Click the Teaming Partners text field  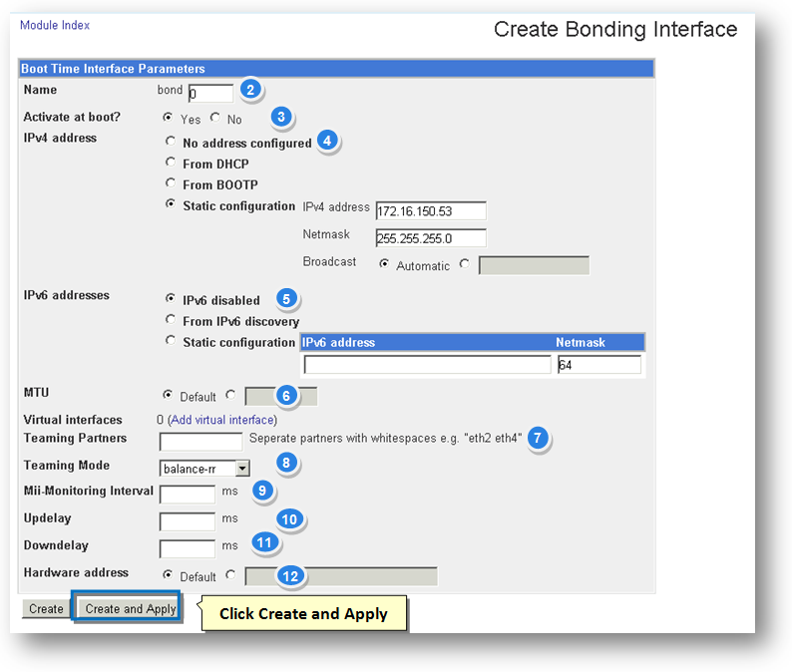(200, 441)
